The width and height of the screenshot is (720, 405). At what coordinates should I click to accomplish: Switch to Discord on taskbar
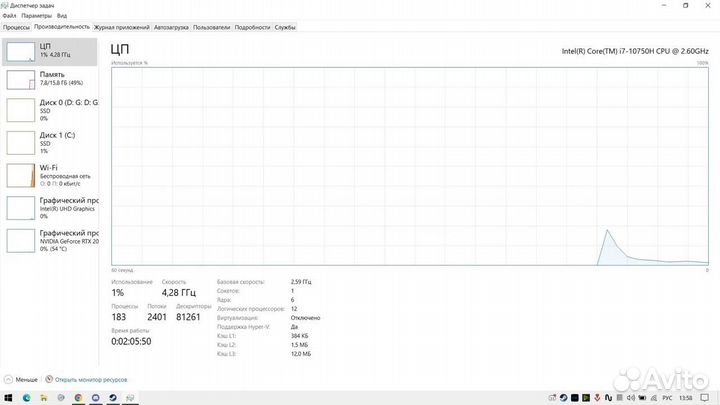96,398
